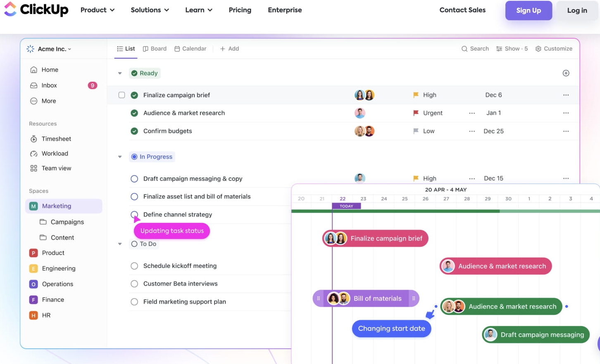Screen dimensions: 600x364
Task: Mark Schedule kickoff meeting as done
Action: coord(134,266)
